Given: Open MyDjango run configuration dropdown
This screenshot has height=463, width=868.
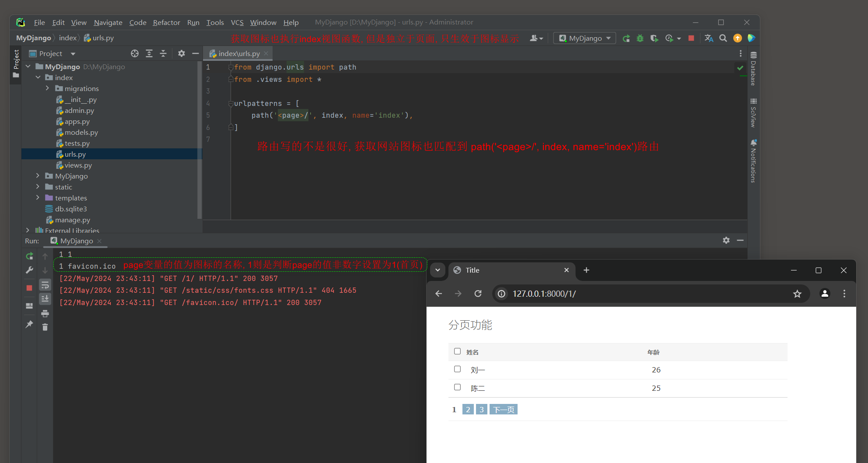Looking at the screenshot, I should coord(585,38).
